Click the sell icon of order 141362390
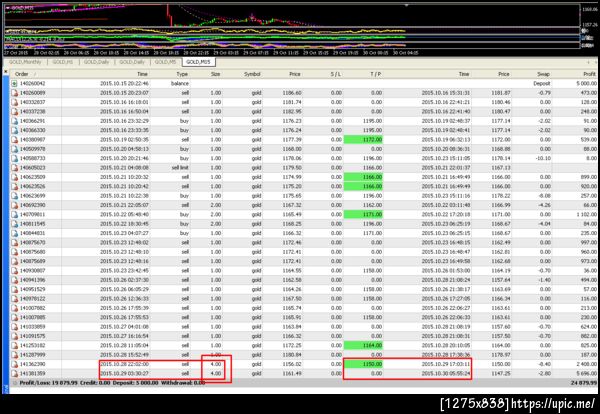The image size is (600, 414). point(15,364)
